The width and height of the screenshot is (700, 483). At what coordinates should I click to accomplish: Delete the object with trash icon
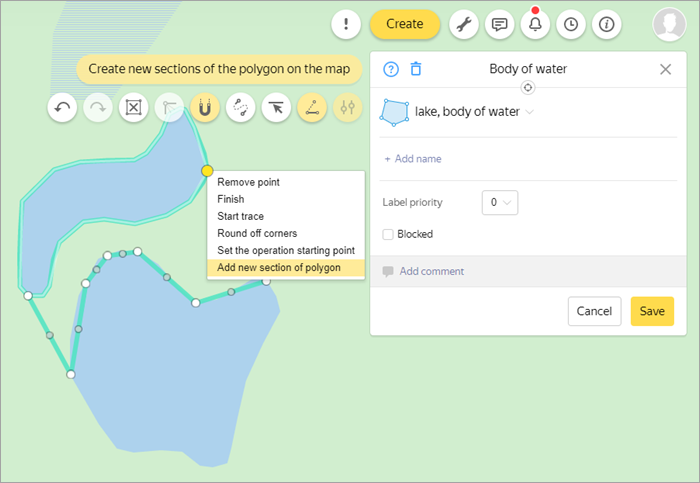pos(416,69)
